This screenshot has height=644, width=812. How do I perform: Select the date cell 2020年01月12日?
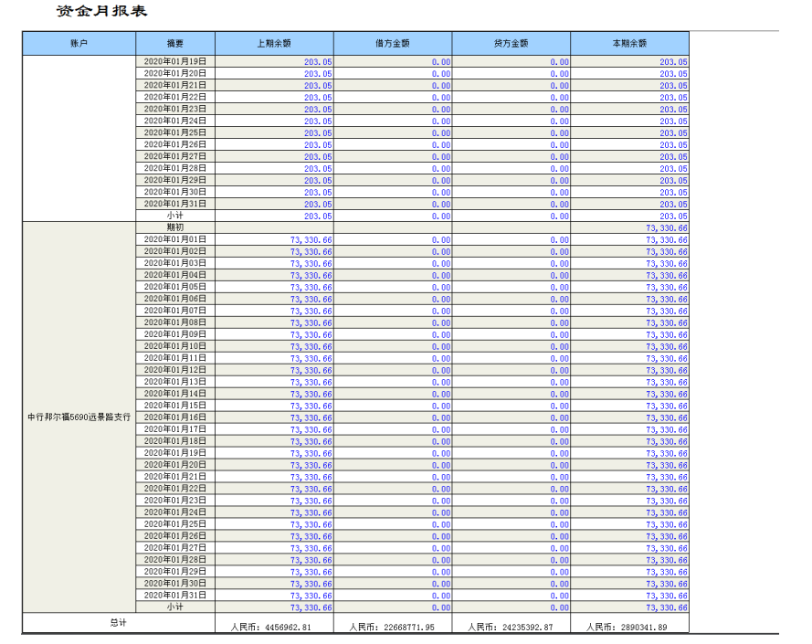pos(175,370)
